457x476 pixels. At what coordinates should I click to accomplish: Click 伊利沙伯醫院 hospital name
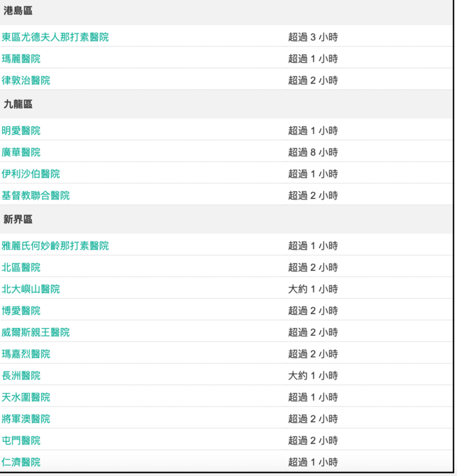(31, 174)
